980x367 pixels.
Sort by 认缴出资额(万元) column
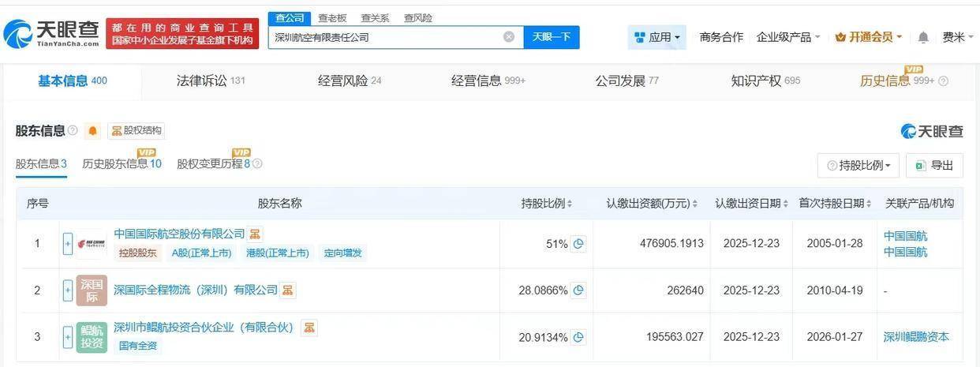tap(652, 204)
